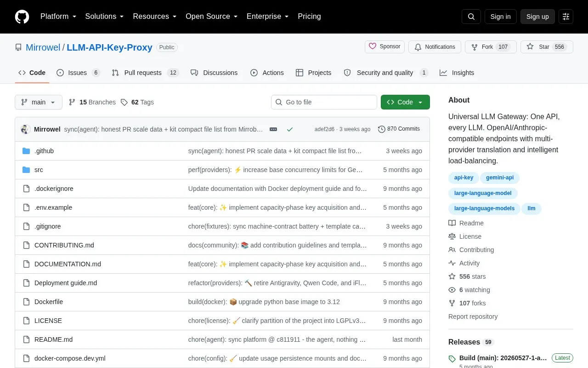View the 62 Tags link
The image size is (588, 368).
137,102
